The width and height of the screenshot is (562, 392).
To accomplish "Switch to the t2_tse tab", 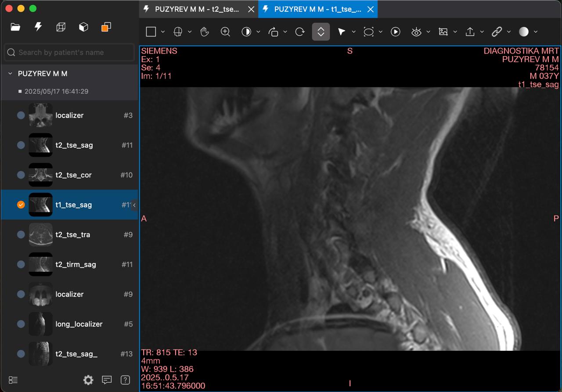I will (197, 9).
